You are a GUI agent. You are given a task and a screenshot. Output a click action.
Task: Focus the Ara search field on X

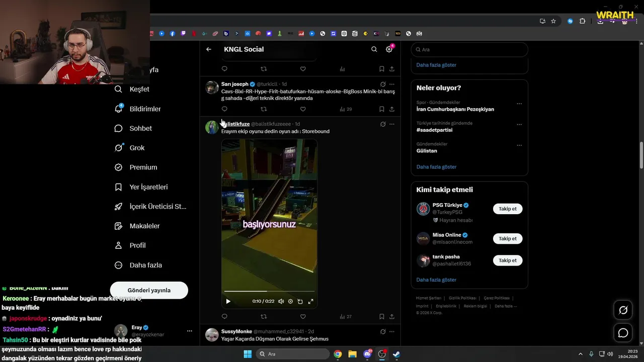point(469,50)
